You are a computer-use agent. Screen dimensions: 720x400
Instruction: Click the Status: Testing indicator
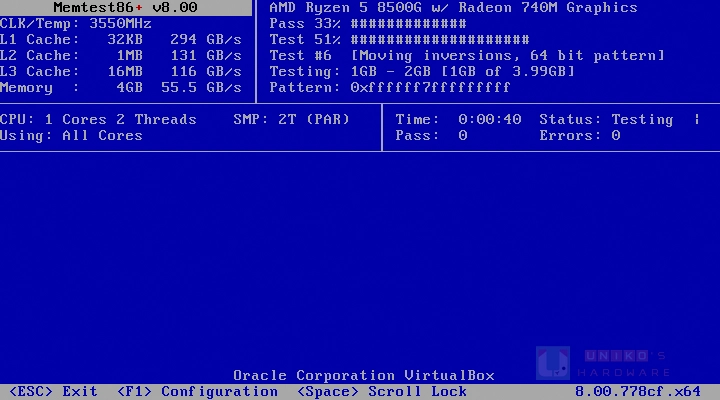coord(606,119)
